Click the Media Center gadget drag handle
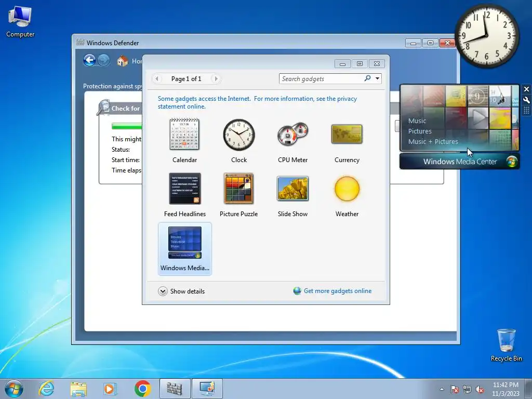Viewport: 532px width, 399px height. pos(526,110)
